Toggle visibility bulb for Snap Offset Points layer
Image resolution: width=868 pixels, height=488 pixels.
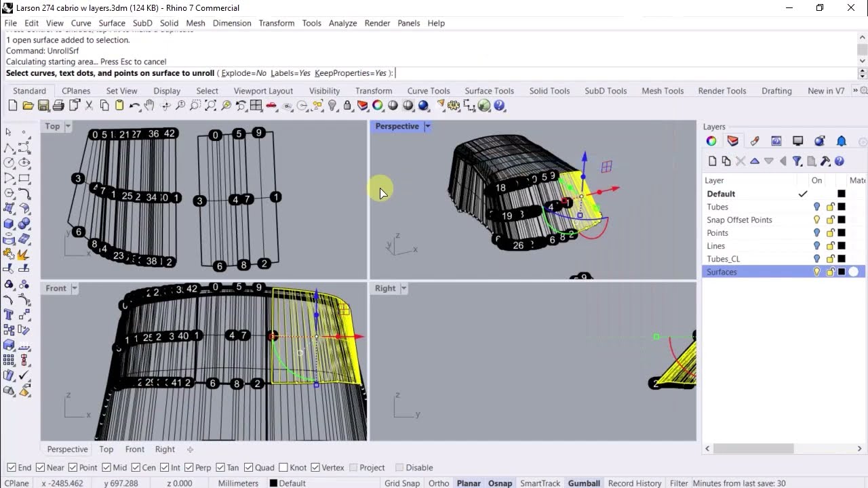tap(816, 220)
